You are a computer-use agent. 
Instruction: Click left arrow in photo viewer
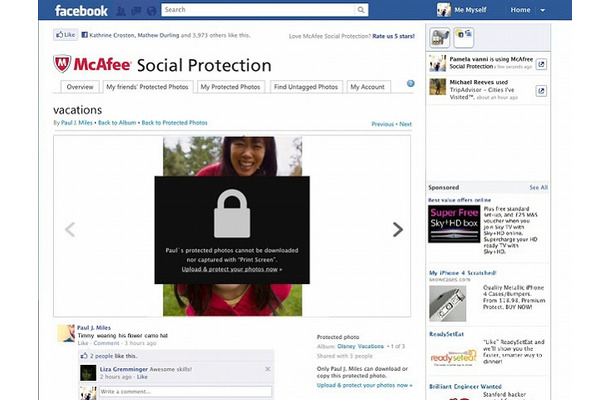70,230
